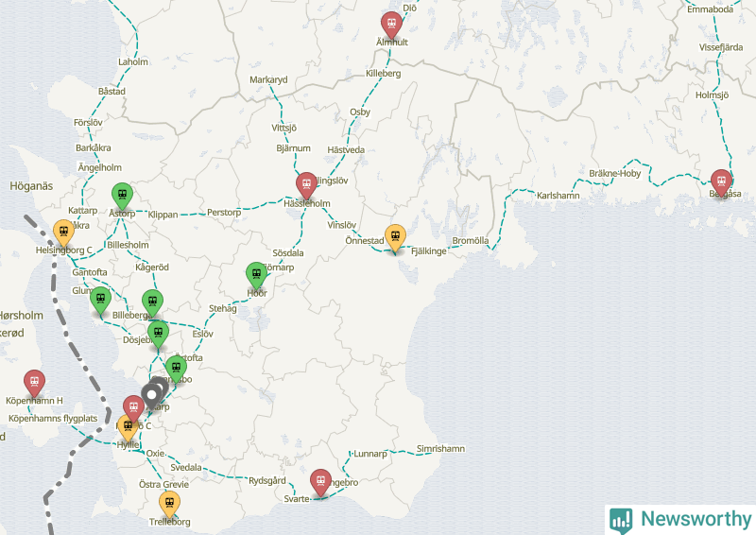Click the Svedala station label
756x535 pixels.
186,468
